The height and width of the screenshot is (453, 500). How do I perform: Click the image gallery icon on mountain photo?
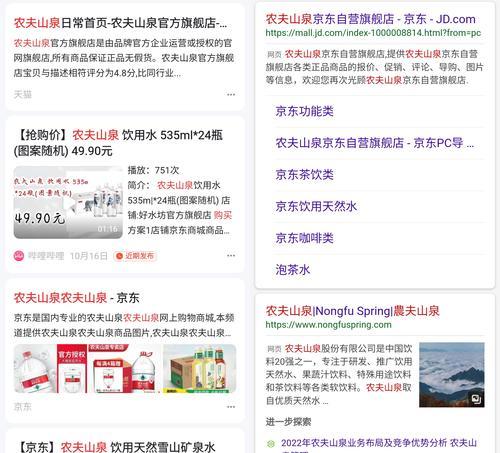click(x=476, y=399)
